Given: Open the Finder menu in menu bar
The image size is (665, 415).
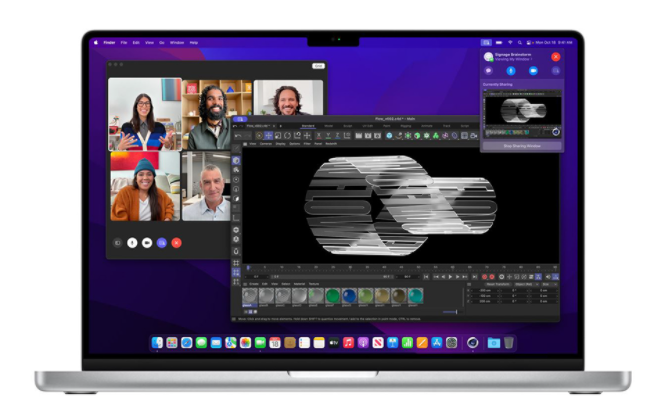Looking at the screenshot, I should click(108, 43).
